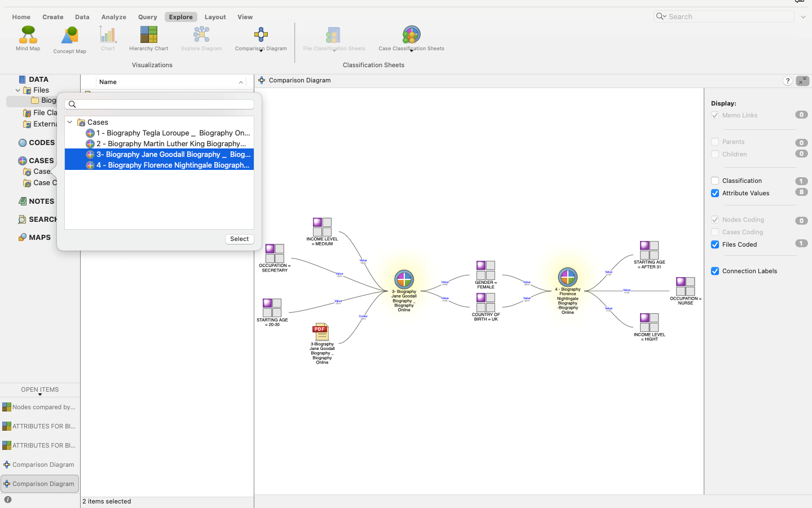Open the ribbon search dropdown arrow
Viewport: 812px width, 508px height.
point(661,16)
